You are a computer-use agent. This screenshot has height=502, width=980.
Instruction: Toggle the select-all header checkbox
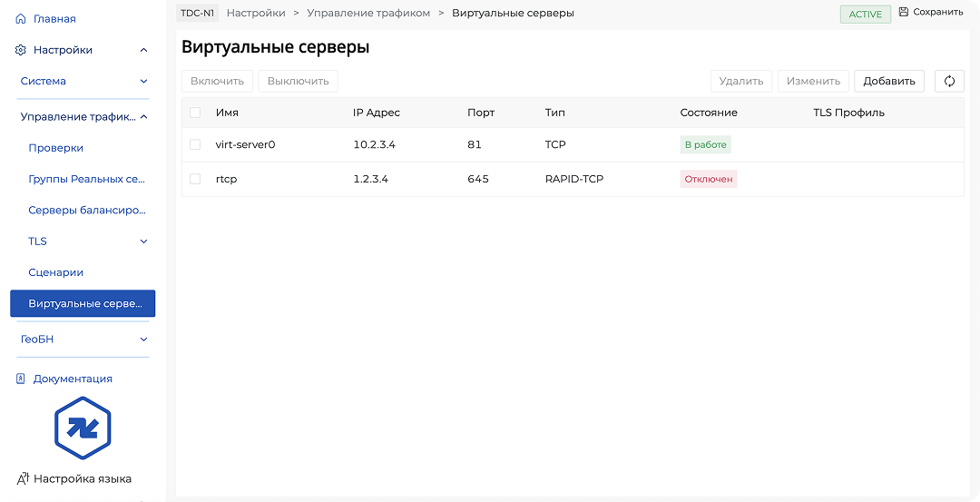195,113
